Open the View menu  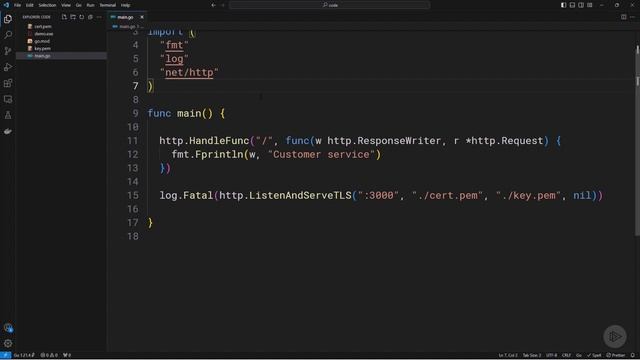click(66, 5)
